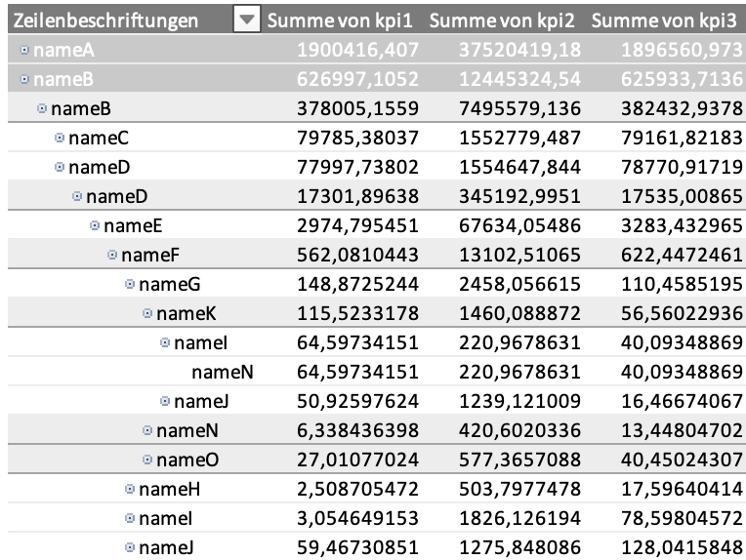Collapse the nameD subgroup valued 17301,89638
The width and height of the screenshot is (746, 560).
(77, 196)
